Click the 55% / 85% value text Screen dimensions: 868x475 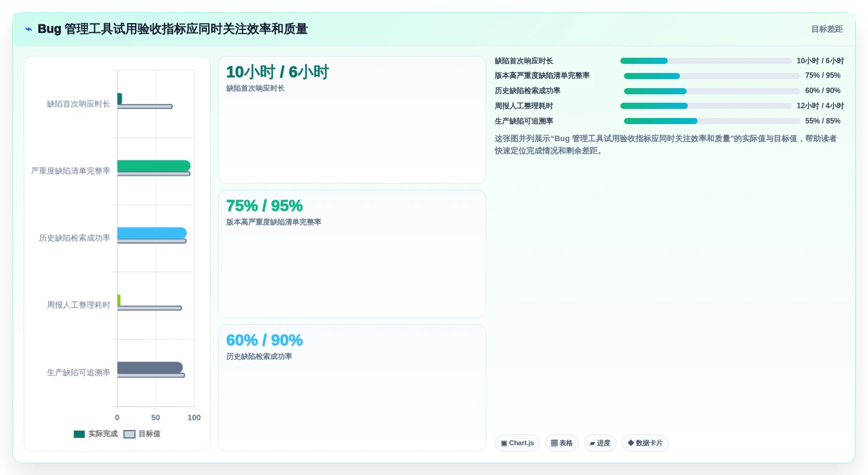point(823,121)
